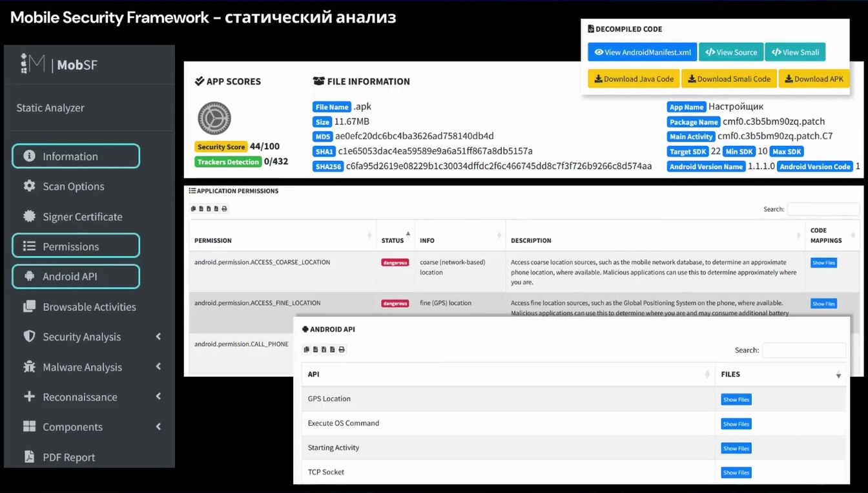Click the Size value 11.67MB
Screen dimensions: 868x493
351,121
